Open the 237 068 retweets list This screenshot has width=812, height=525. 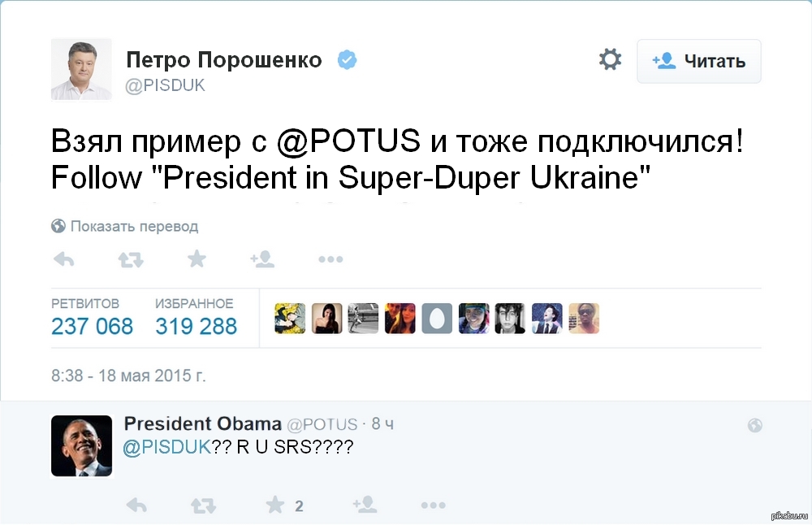92,326
